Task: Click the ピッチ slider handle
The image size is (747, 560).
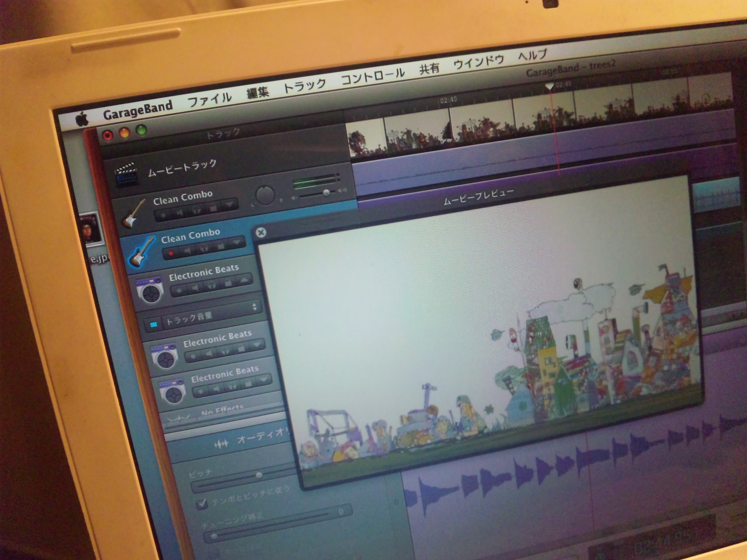Action: pyautogui.click(x=259, y=475)
